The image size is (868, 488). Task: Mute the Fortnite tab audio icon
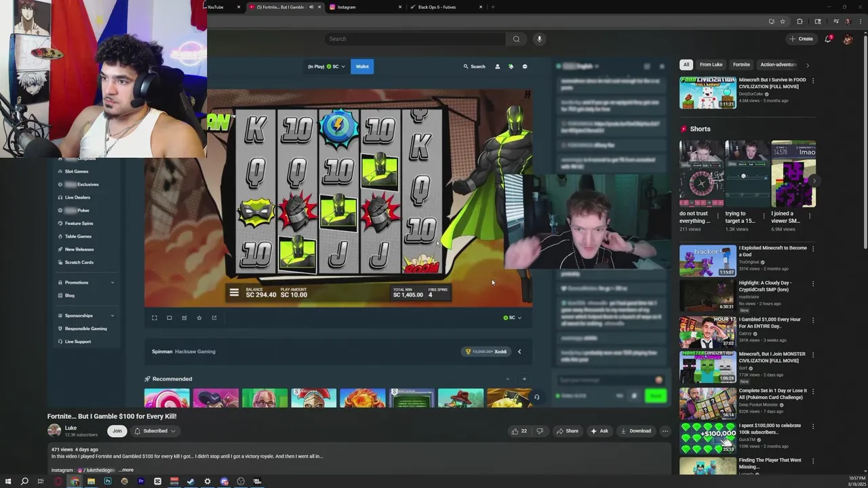(311, 7)
